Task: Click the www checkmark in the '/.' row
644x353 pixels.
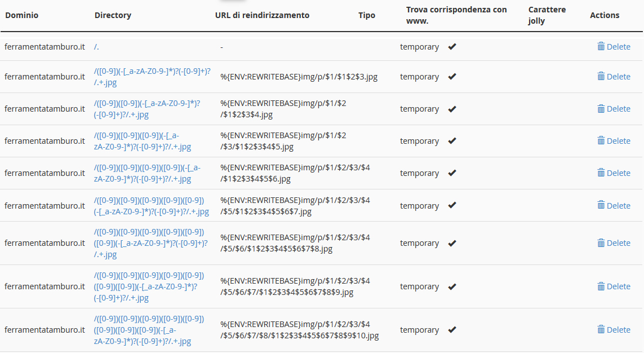Action: click(452, 46)
